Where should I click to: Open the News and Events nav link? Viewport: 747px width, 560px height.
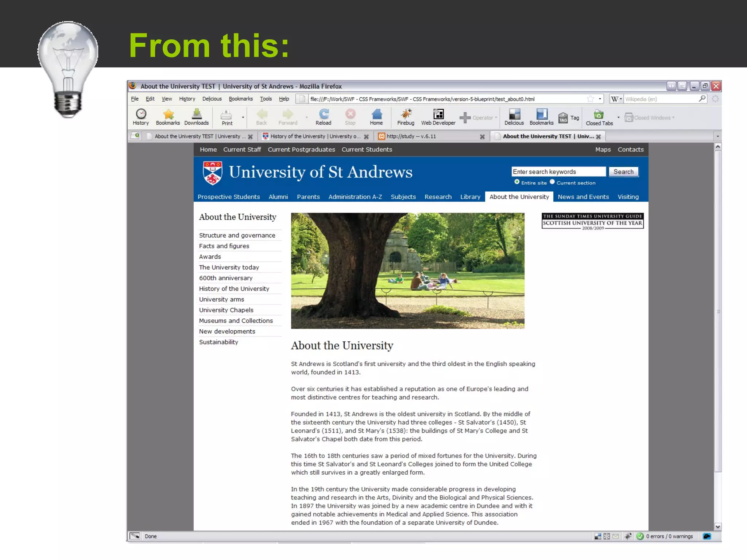tap(583, 197)
